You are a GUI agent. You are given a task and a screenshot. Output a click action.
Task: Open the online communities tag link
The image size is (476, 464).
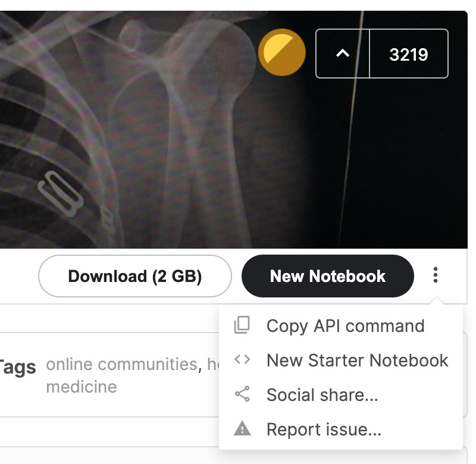(x=120, y=364)
